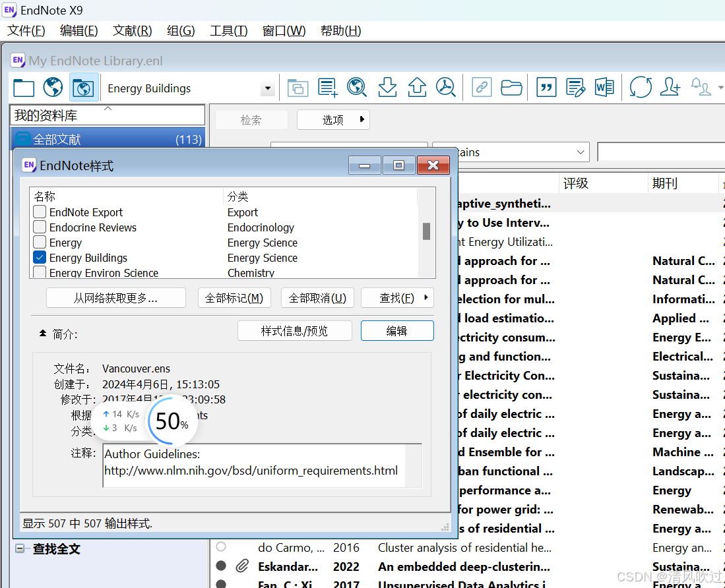The image size is (725, 588).
Task: Click the 样式信息/预览 button
Action: point(294,331)
